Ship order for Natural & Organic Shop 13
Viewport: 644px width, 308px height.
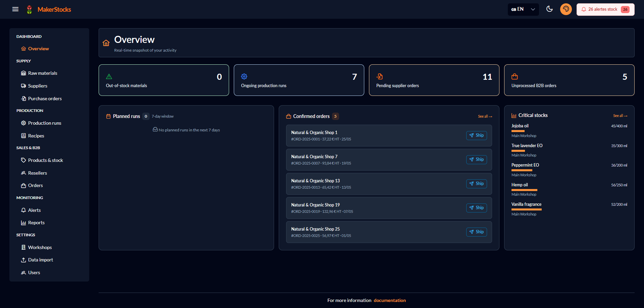tap(477, 184)
